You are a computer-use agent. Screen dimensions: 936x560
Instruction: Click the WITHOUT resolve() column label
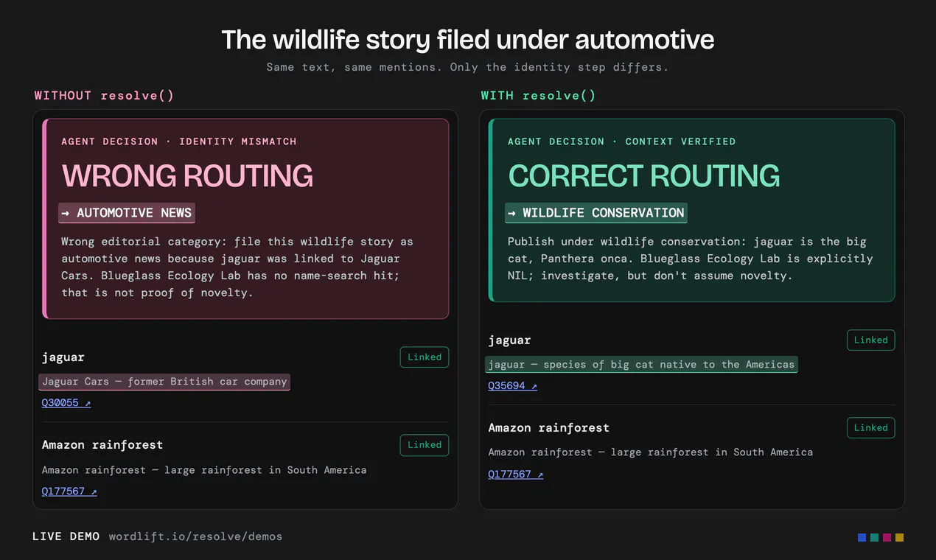[104, 96]
